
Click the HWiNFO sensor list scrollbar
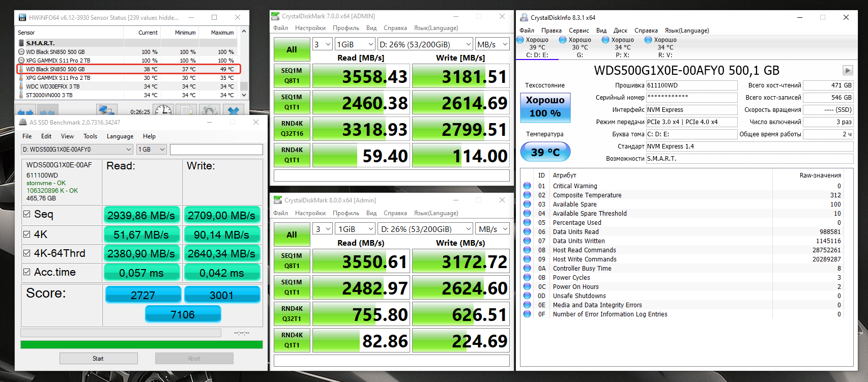(x=244, y=86)
